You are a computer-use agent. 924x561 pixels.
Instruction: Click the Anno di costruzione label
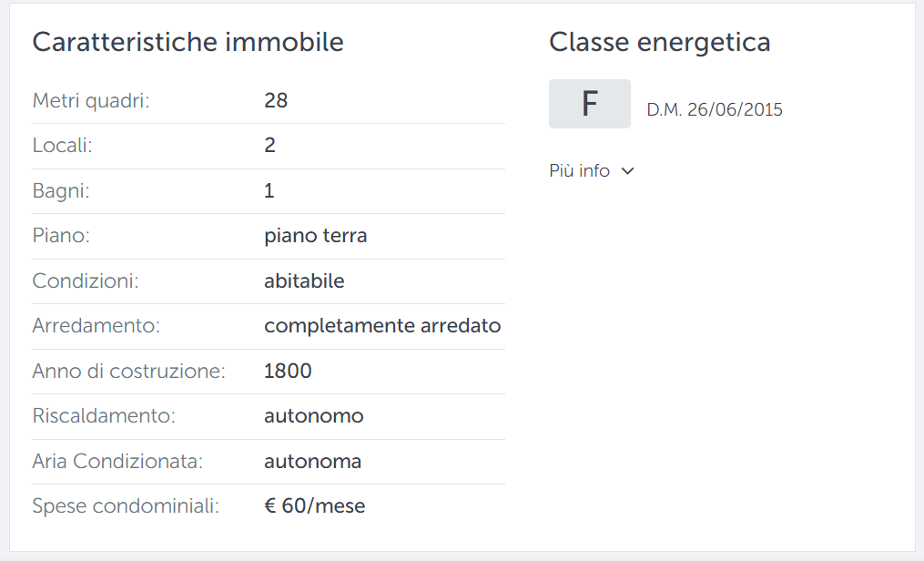pyautogui.click(x=129, y=372)
